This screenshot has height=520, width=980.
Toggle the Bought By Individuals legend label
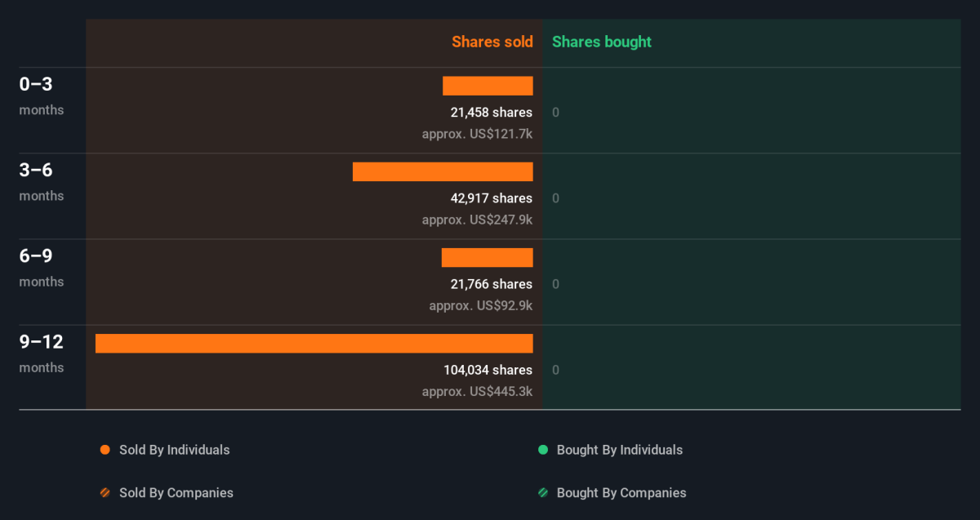pyautogui.click(x=619, y=450)
